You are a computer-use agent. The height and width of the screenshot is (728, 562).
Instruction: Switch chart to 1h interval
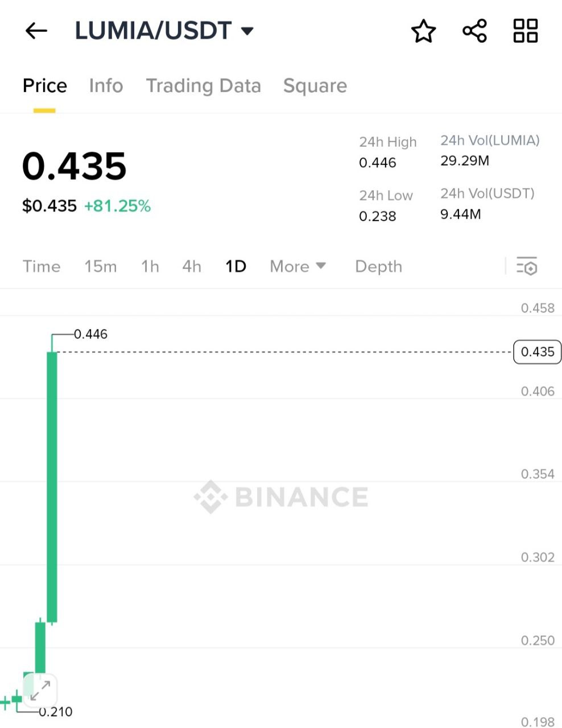(150, 266)
